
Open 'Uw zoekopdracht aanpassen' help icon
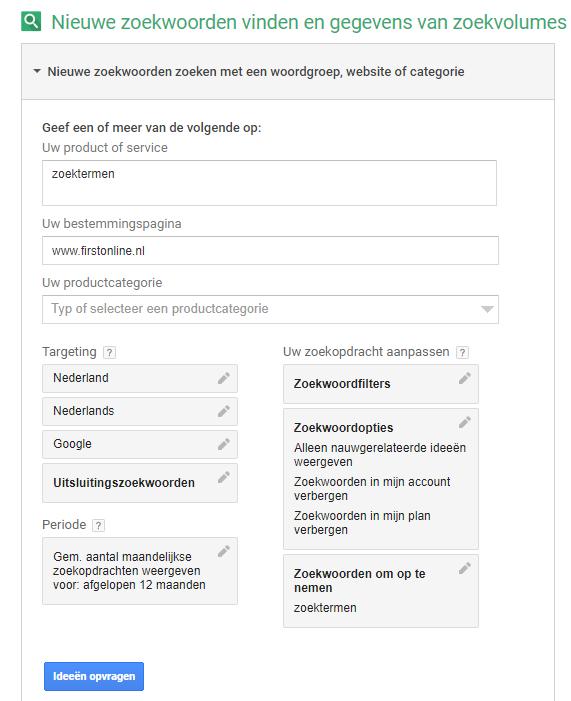462,353
